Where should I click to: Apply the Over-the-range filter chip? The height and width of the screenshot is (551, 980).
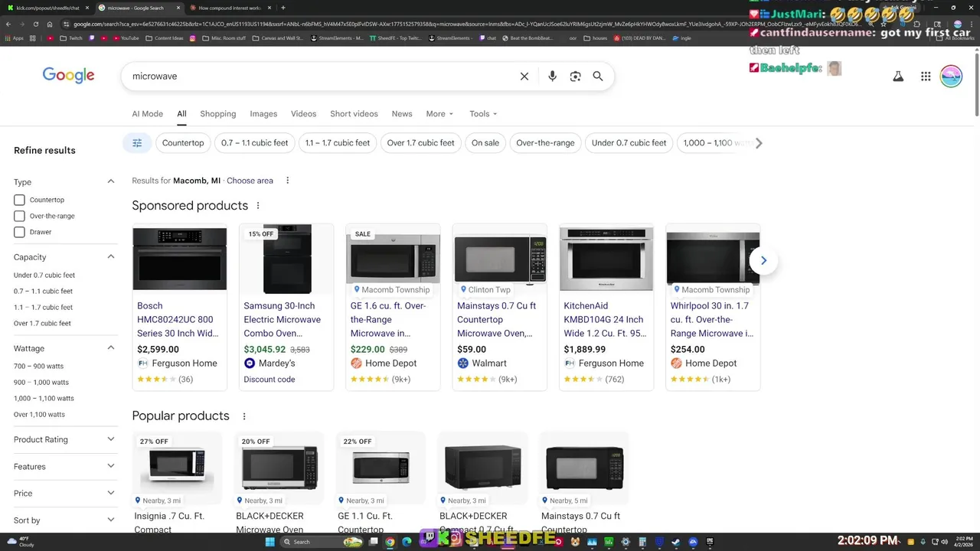click(545, 143)
